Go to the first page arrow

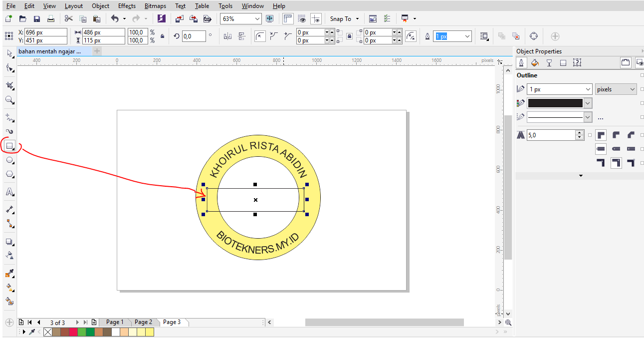(30, 323)
